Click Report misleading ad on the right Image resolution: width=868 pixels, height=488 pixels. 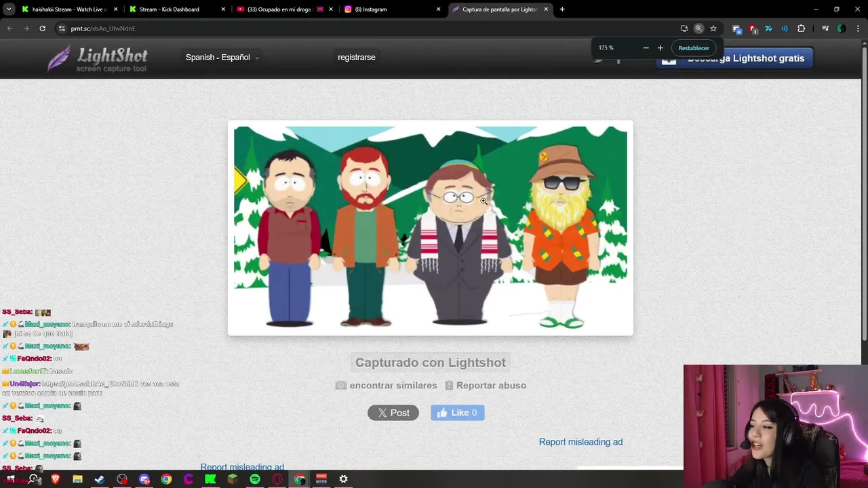[x=580, y=442]
